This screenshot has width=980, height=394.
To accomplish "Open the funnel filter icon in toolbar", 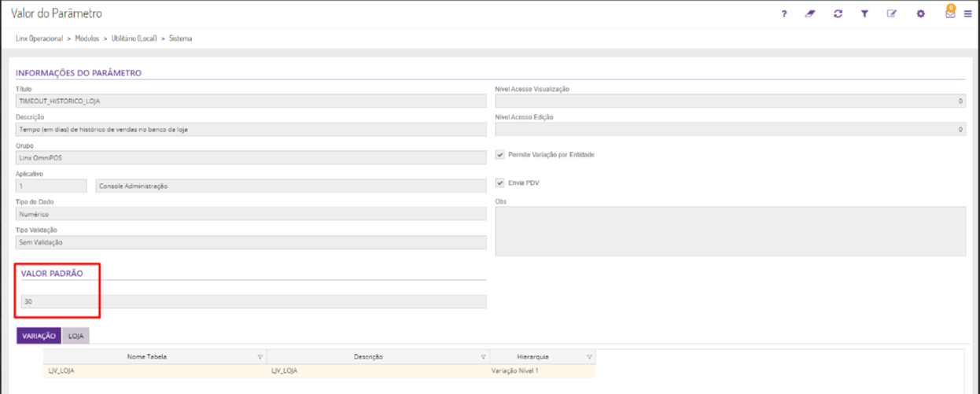I will pyautogui.click(x=864, y=14).
